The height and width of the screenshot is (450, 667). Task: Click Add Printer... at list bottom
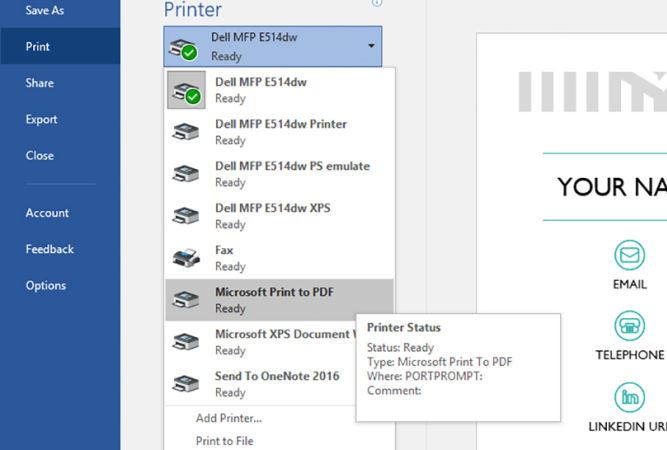pos(229,418)
